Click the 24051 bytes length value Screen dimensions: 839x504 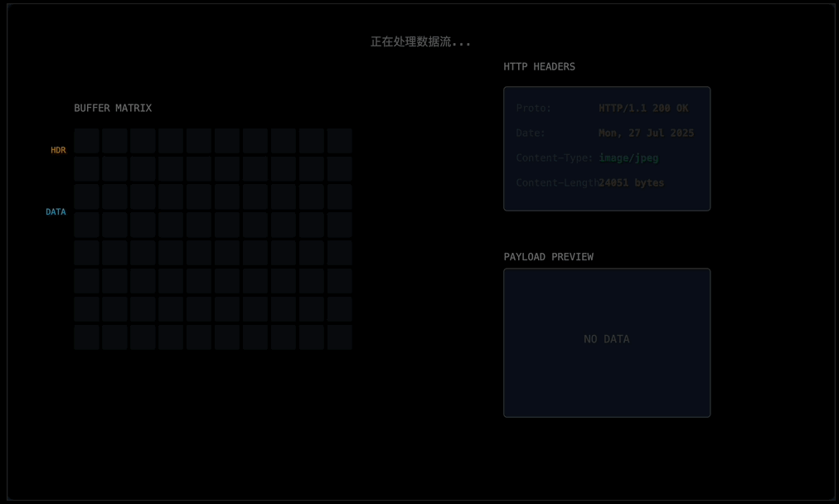(632, 183)
